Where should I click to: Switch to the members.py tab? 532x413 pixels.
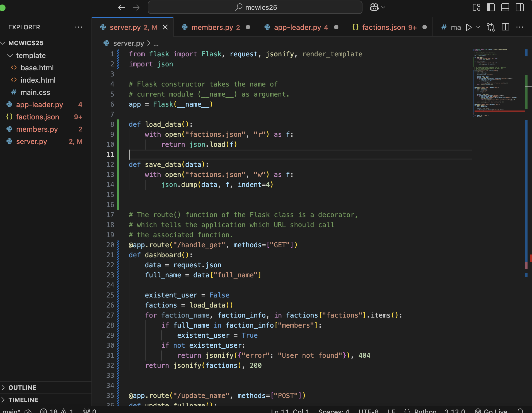pos(212,27)
